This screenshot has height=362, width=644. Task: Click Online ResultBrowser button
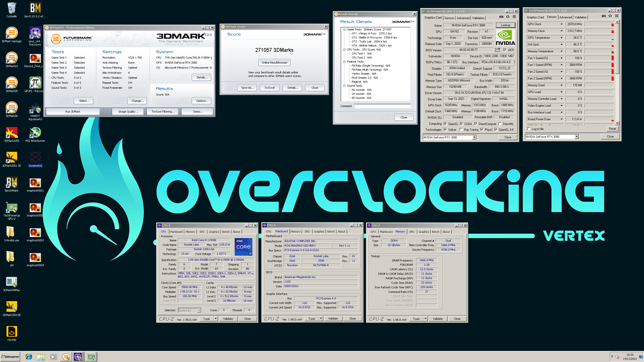[x=274, y=63]
